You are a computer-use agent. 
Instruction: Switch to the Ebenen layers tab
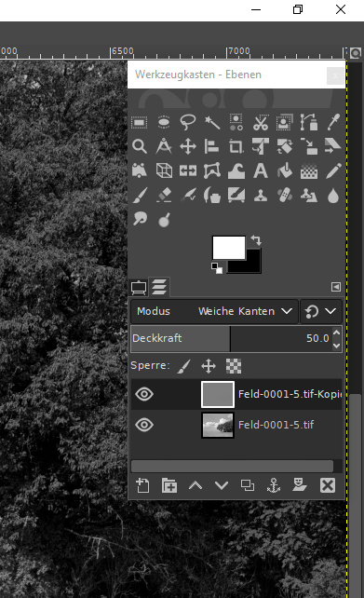pos(159,287)
